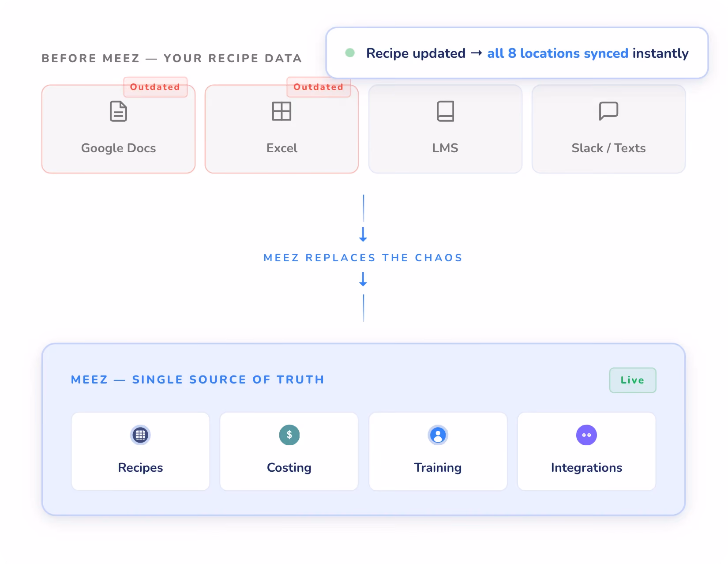728x564 pixels.
Task: Open the Training card
Action: [438, 451]
